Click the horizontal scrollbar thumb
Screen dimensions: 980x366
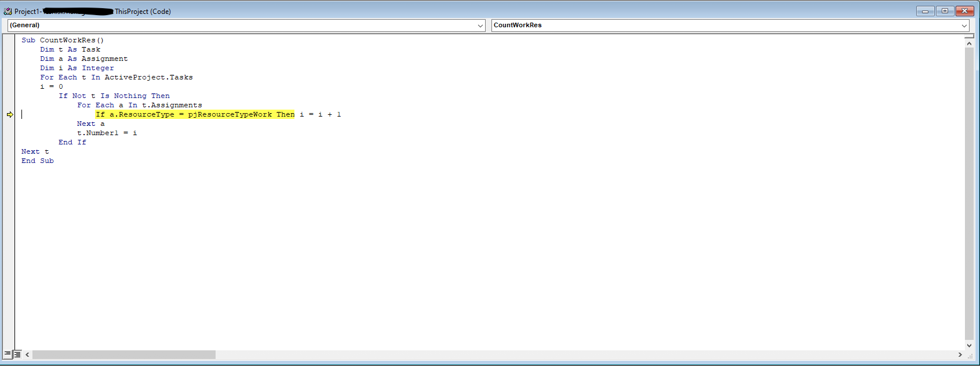(124, 354)
